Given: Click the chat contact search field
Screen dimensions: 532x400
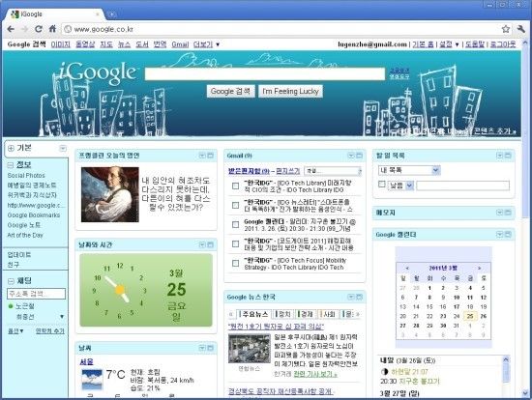Looking at the screenshot, I should pyautogui.click(x=37, y=294).
